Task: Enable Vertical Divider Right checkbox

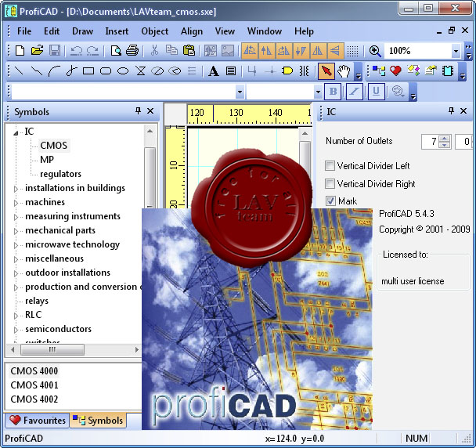Action: [x=330, y=184]
